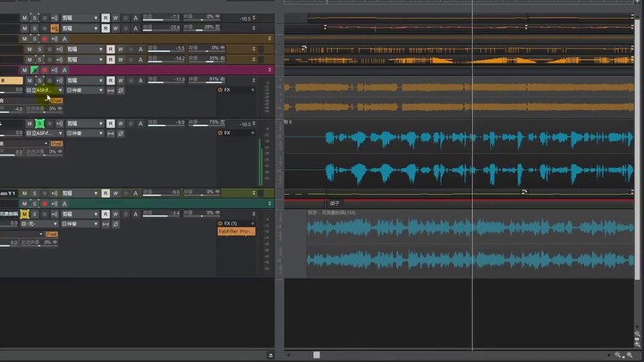Arm record on the brown folder track

(x=45, y=39)
